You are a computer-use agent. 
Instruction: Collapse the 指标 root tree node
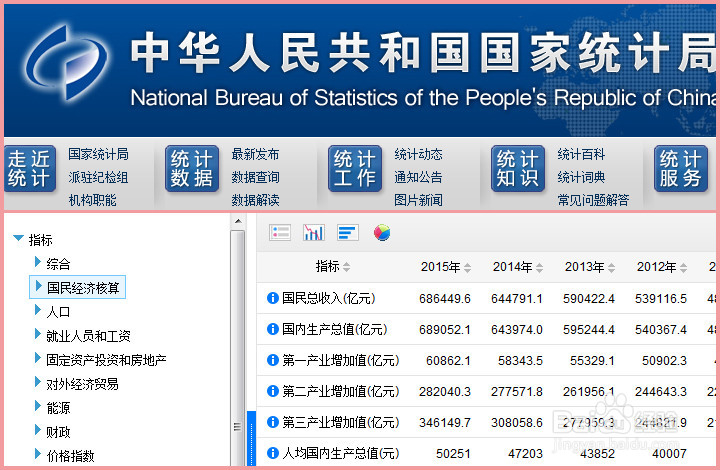point(18,238)
